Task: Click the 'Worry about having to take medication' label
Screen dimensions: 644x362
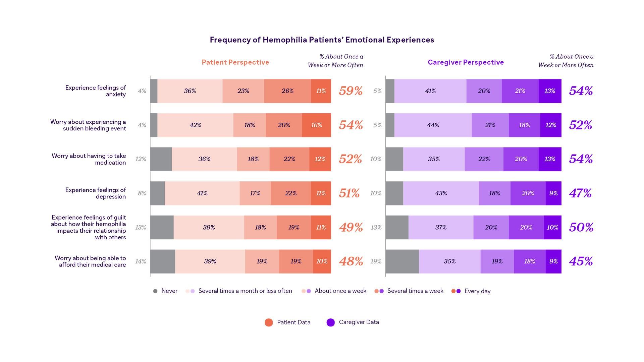Action: click(x=89, y=159)
